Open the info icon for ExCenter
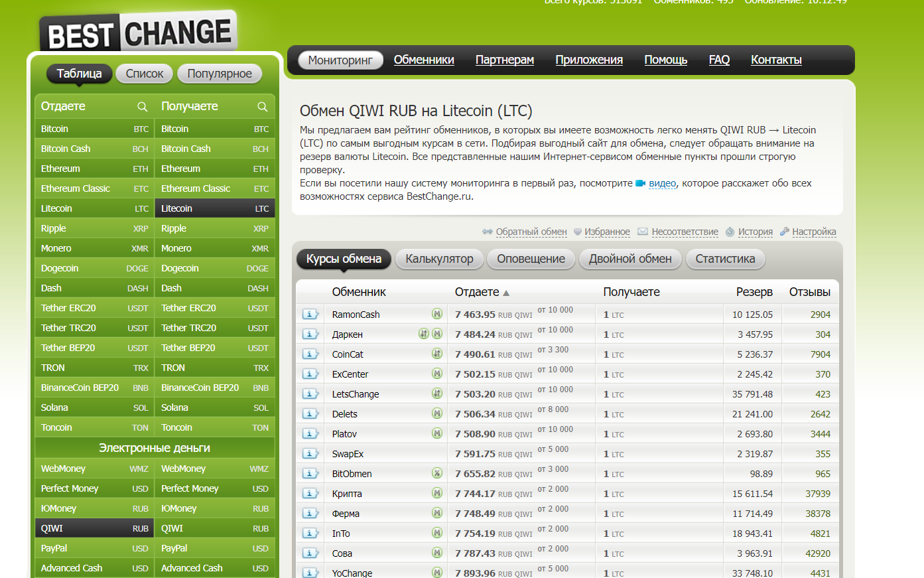 310,374
